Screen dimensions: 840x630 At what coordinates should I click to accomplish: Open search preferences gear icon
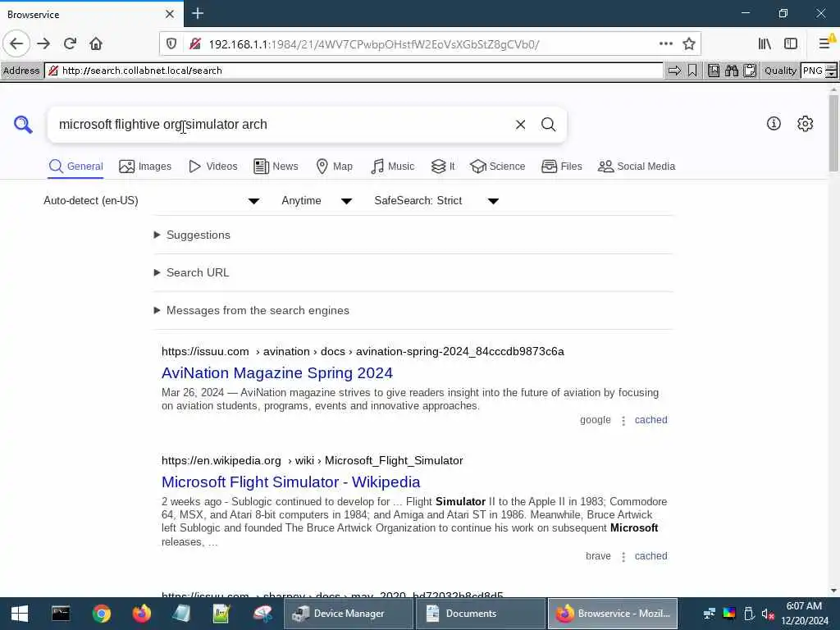[806, 124]
